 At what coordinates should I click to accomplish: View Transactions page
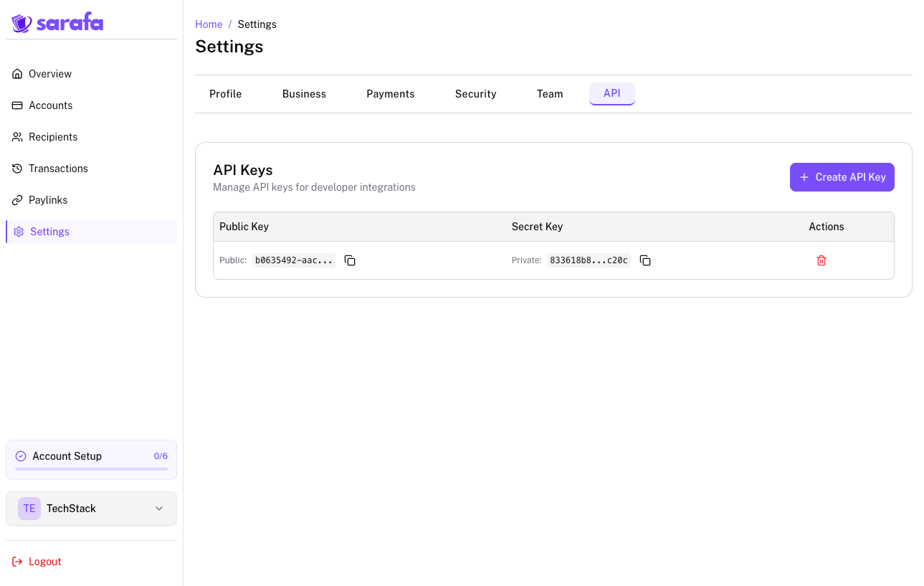(91, 169)
